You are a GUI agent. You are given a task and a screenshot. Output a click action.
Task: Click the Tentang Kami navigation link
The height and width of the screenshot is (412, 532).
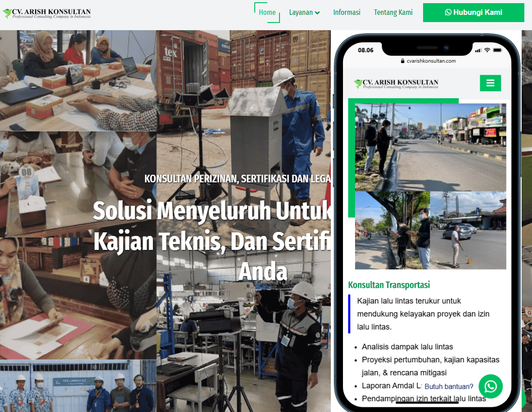click(393, 13)
